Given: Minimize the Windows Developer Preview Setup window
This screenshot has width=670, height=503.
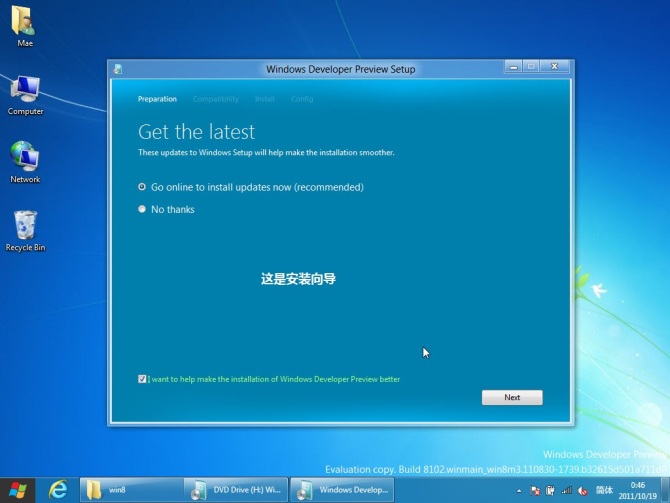Looking at the screenshot, I should [513, 67].
